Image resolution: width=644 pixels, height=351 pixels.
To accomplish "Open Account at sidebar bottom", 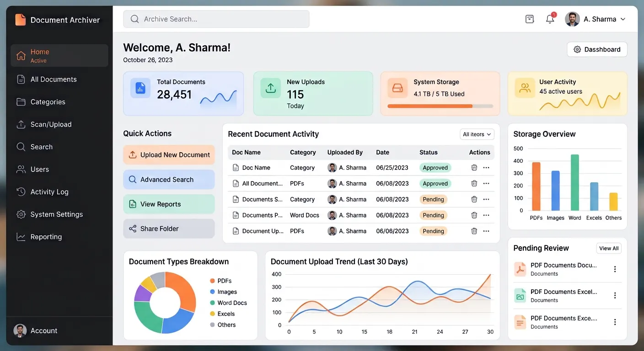I will point(36,330).
